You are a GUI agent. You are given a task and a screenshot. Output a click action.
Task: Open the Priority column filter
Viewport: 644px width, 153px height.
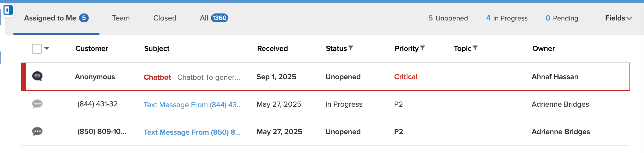click(x=423, y=48)
